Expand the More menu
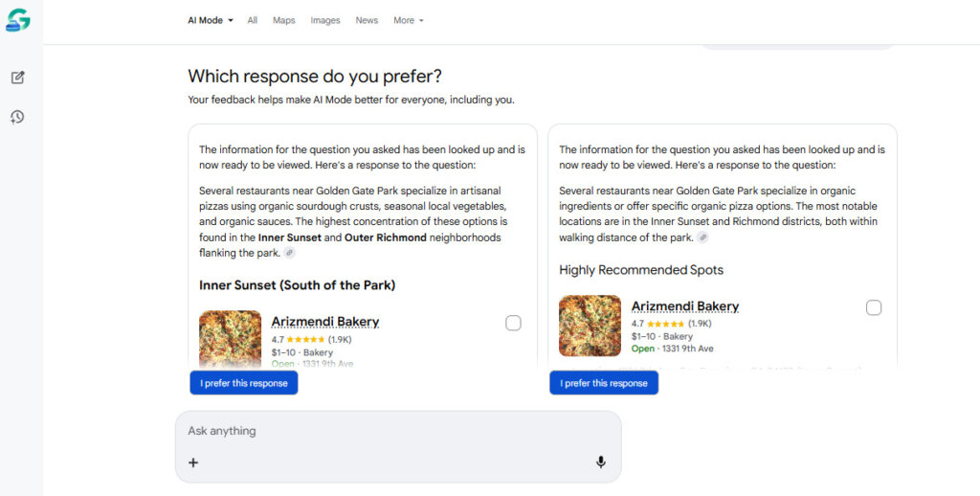The image size is (980, 496). pos(409,20)
